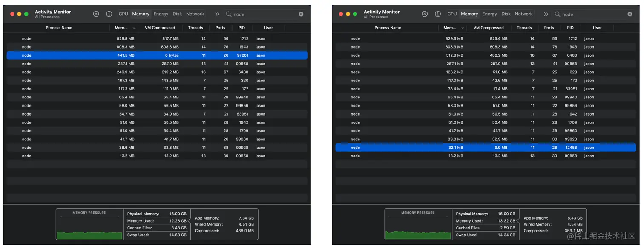Open process inspector via the info (i) icon
This screenshot has width=644, height=249.
pyautogui.click(x=109, y=14)
